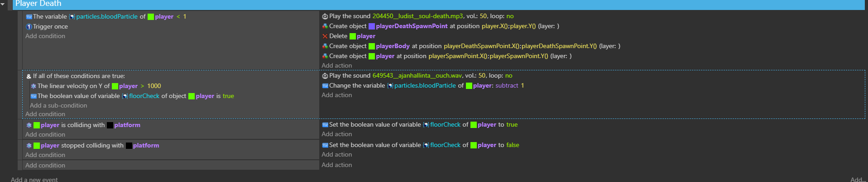Click Add a new event
This screenshot has width=868, height=182.
(34, 180)
